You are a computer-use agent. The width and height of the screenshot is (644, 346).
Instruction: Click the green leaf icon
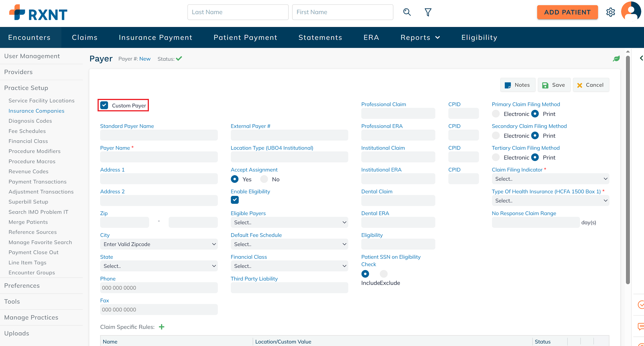[x=616, y=59]
